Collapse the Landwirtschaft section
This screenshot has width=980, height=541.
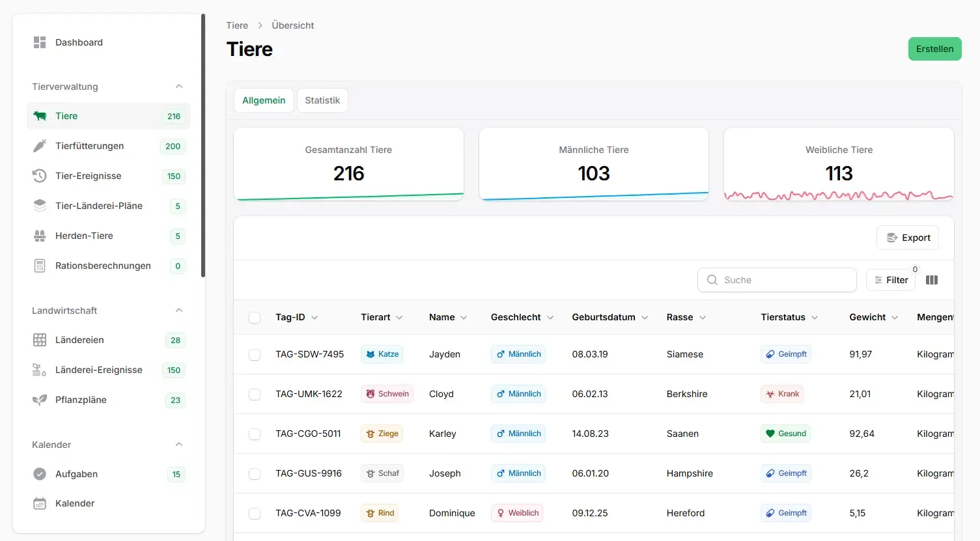pyautogui.click(x=179, y=311)
